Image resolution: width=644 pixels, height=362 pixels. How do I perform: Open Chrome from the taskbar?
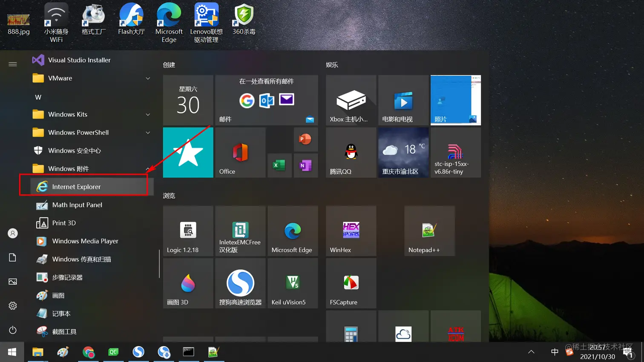point(88,352)
